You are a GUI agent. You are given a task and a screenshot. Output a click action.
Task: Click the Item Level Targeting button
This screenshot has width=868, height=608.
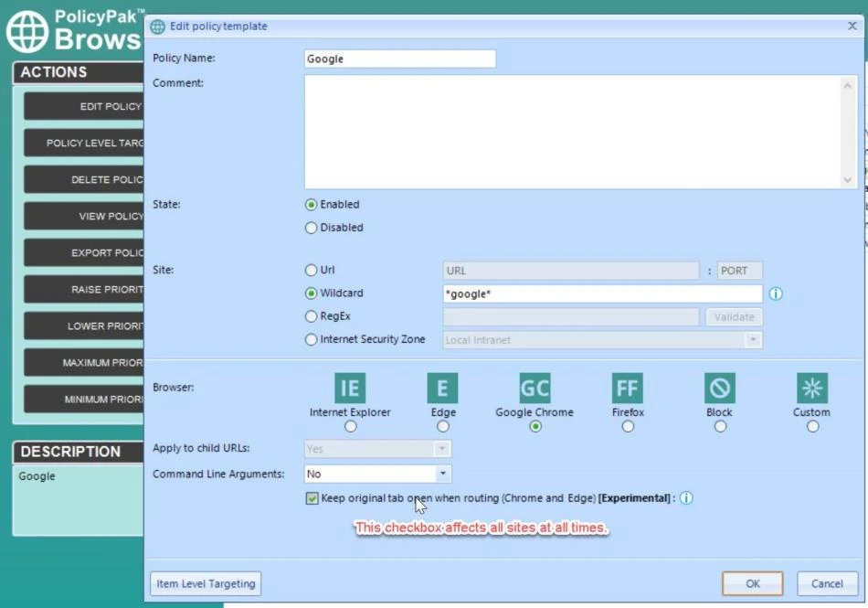pyautogui.click(x=206, y=583)
